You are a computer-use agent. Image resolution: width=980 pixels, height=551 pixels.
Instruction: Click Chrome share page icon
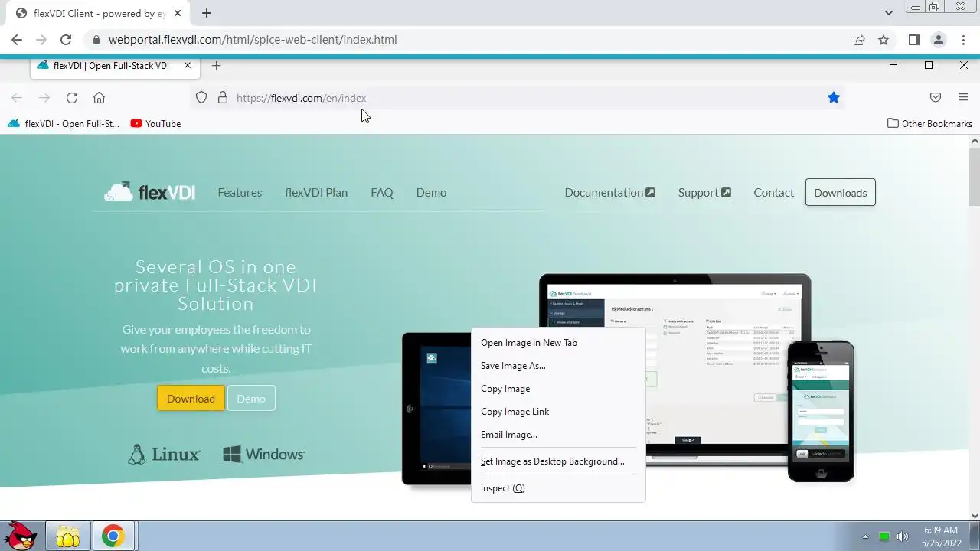pos(859,40)
